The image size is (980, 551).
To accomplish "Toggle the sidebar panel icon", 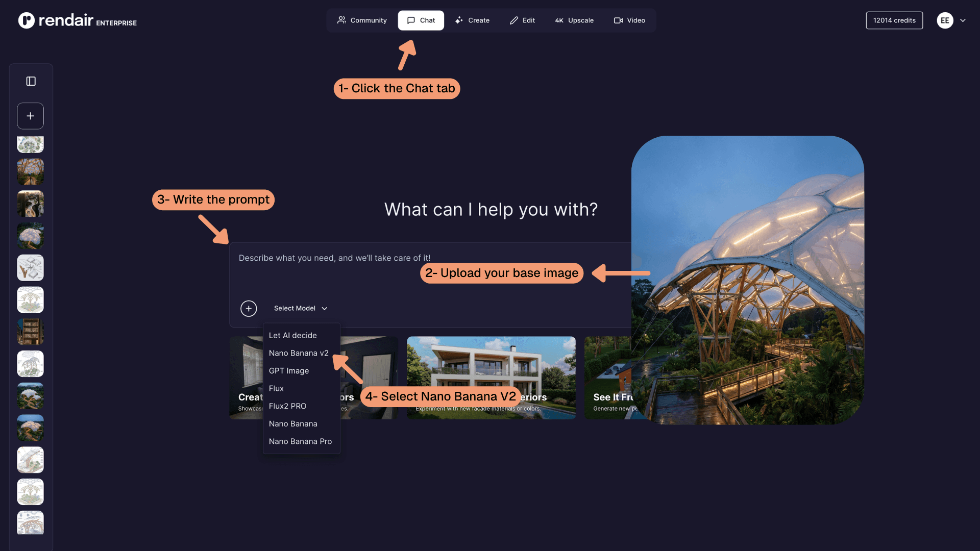I will tap(31, 81).
